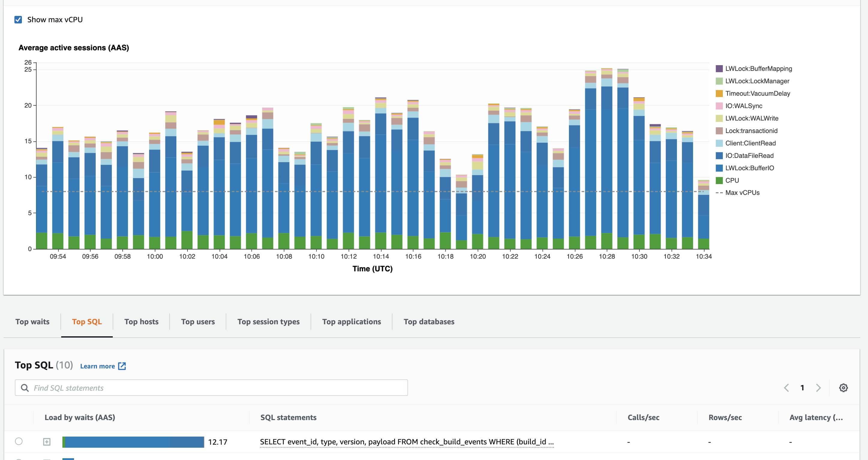Expand the second SQL statement row
The height and width of the screenshot is (460, 868).
pos(46,459)
